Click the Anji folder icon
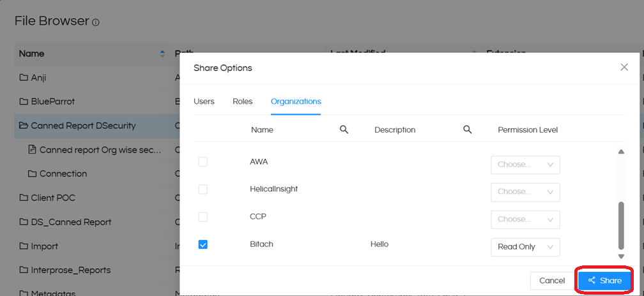 [x=24, y=78]
